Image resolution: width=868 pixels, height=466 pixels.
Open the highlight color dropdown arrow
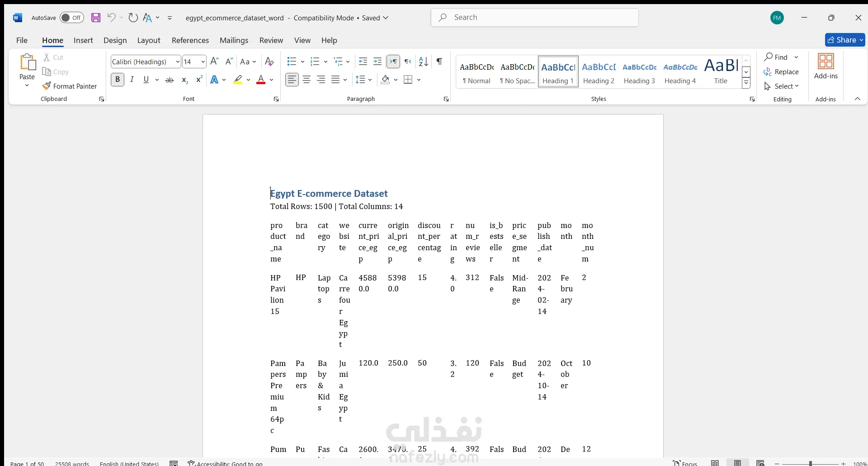click(x=248, y=80)
